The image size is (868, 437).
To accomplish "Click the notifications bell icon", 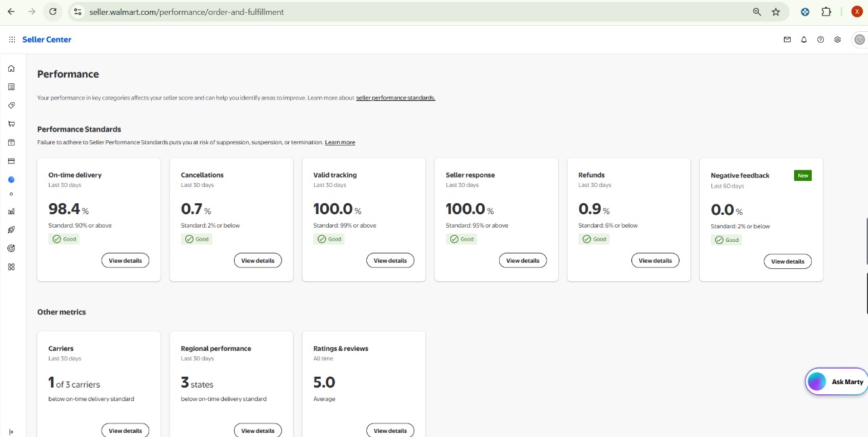I will 804,40.
